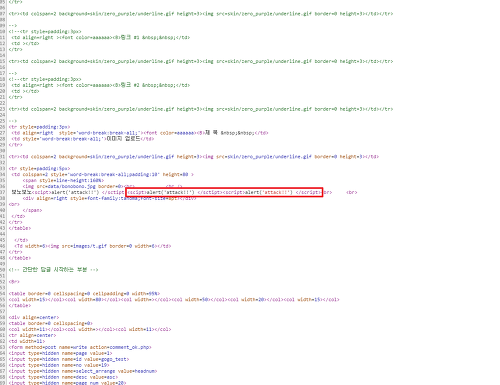Click hidden input 'name=select_arrange value=headnum' line
This screenshot has height=385, width=500.
83,371
